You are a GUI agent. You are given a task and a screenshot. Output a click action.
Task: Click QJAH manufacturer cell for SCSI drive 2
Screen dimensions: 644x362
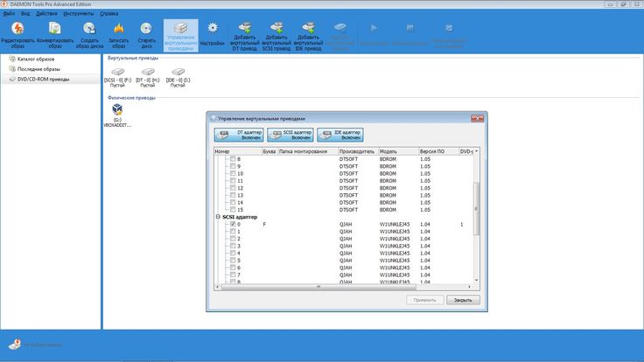pyautogui.click(x=346, y=239)
